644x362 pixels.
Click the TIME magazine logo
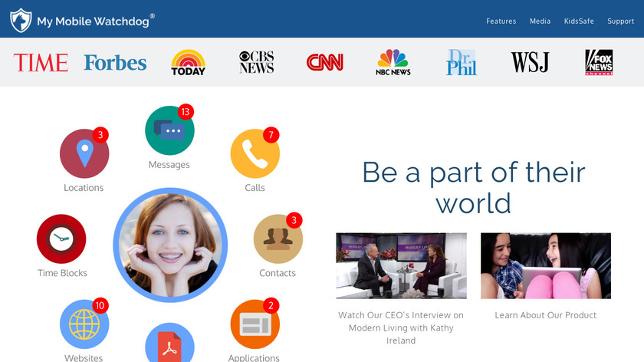[41, 62]
